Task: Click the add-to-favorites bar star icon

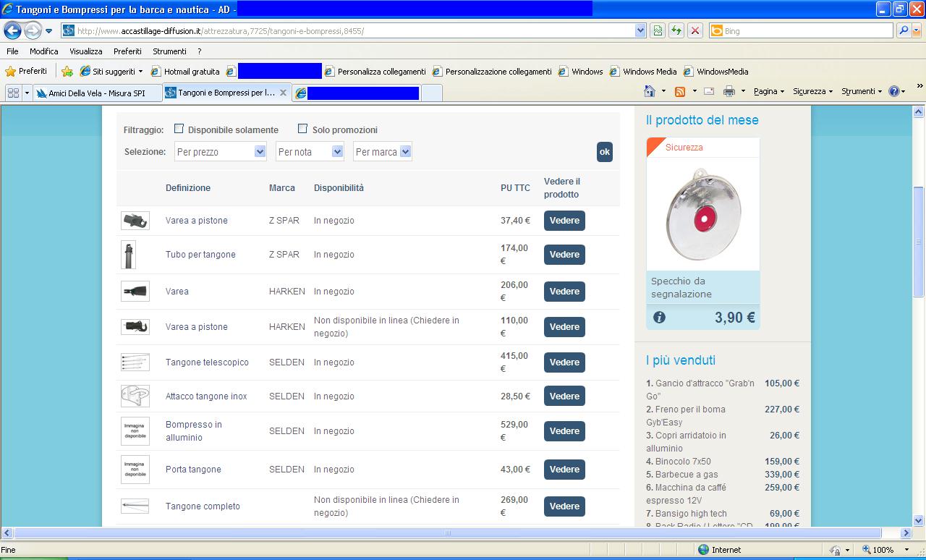Action: (x=67, y=71)
